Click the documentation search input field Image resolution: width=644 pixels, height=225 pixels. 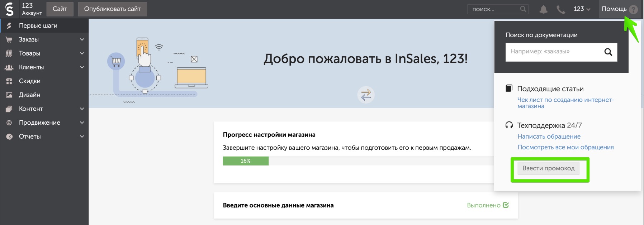tap(554, 52)
